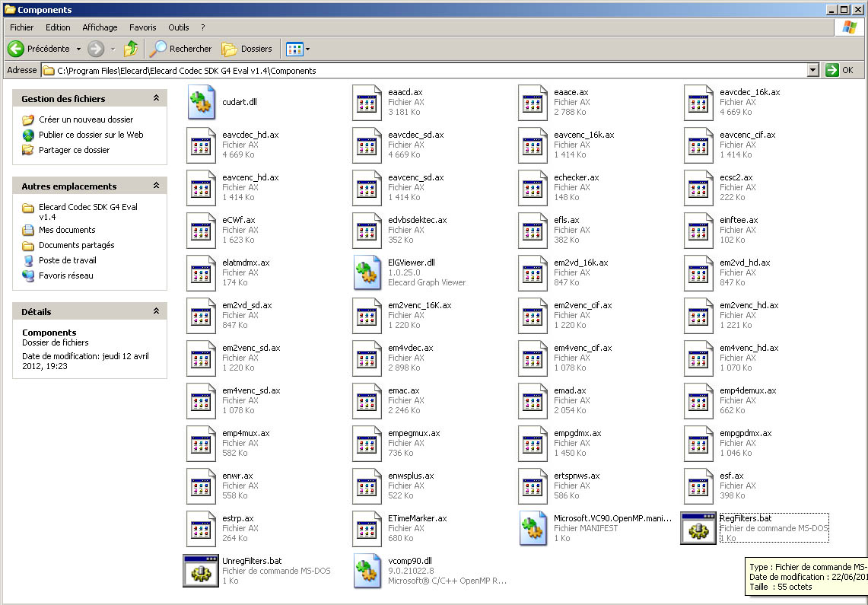Collapse the Gestion des fichiers panel
The width and height of the screenshot is (868, 605).
click(x=157, y=98)
